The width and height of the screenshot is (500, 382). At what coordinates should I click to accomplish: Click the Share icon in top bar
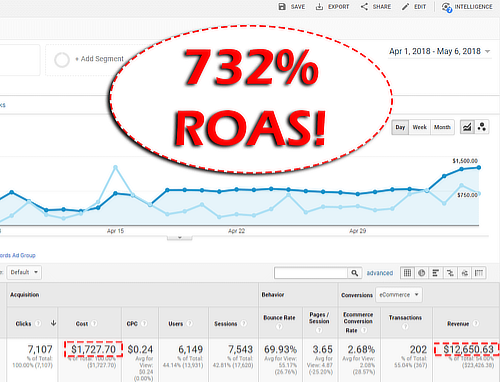tap(364, 7)
